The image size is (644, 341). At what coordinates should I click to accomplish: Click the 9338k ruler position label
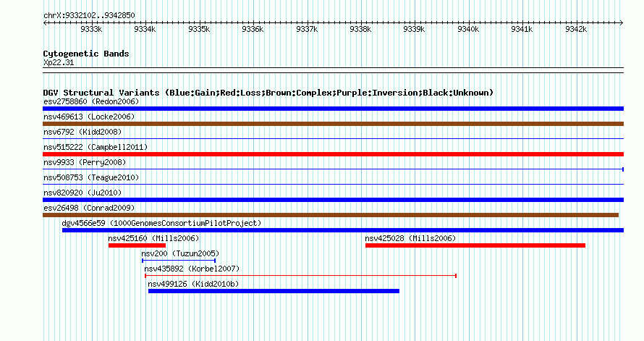[360, 29]
